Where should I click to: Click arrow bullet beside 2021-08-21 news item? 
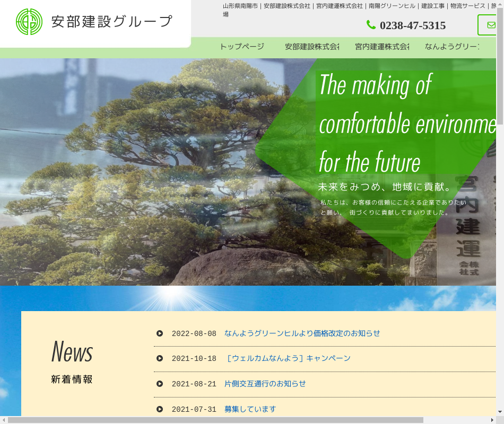pos(160,384)
